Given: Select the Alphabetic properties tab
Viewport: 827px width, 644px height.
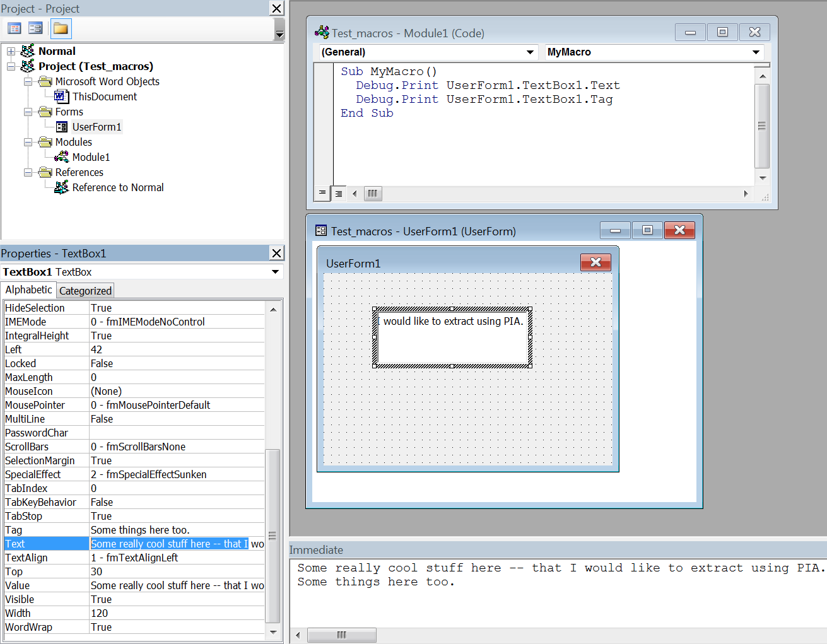Looking at the screenshot, I should click(x=28, y=290).
